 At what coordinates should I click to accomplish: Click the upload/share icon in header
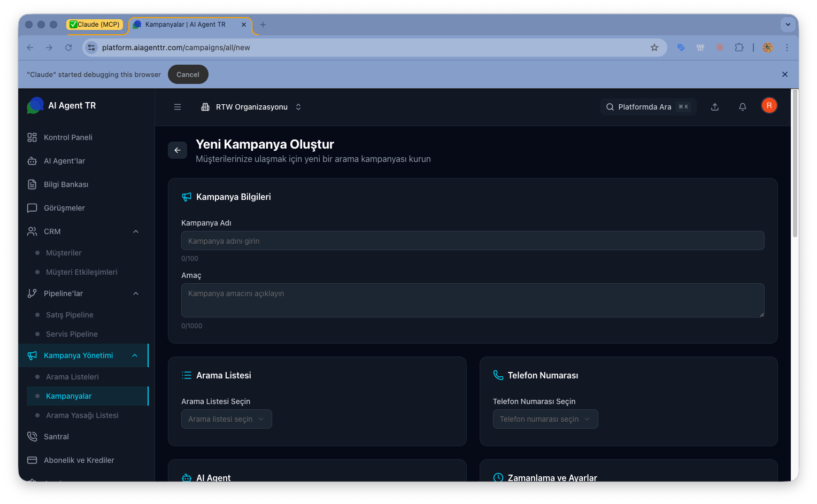pos(715,107)
